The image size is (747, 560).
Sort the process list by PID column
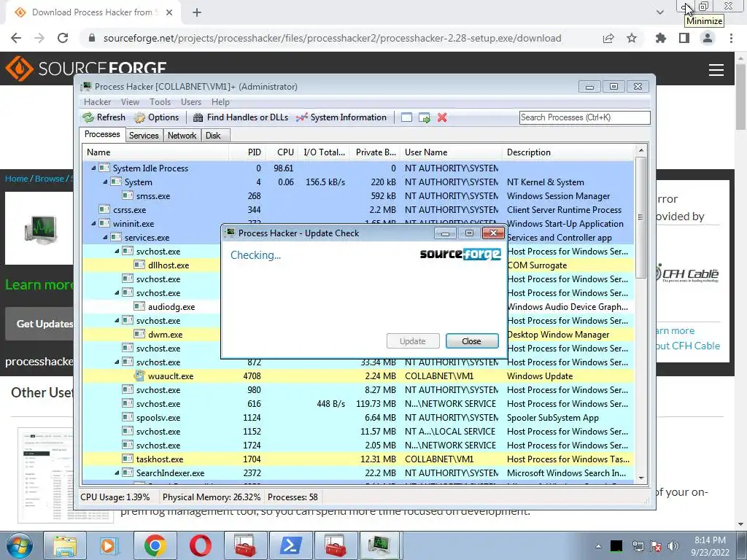click(247, 152)
